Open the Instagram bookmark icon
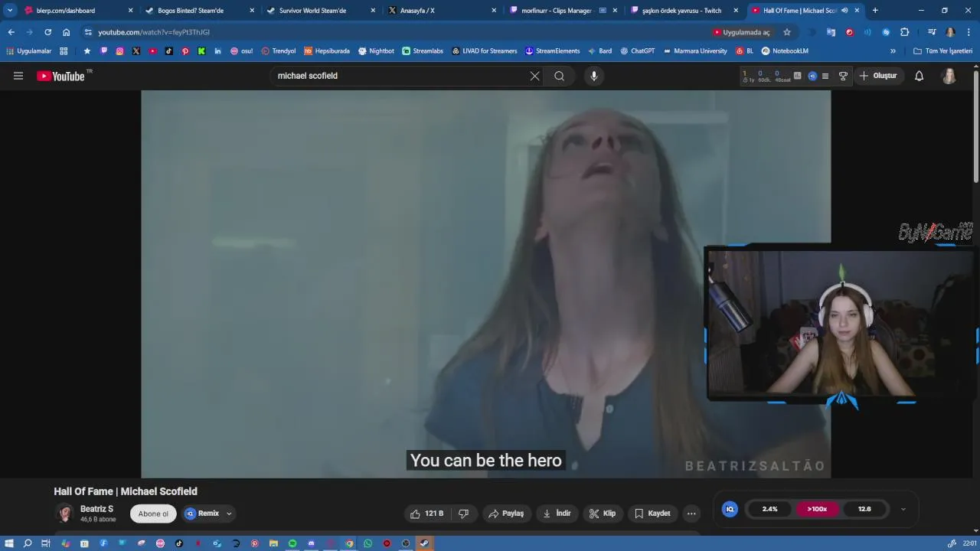 click(120, 51)
